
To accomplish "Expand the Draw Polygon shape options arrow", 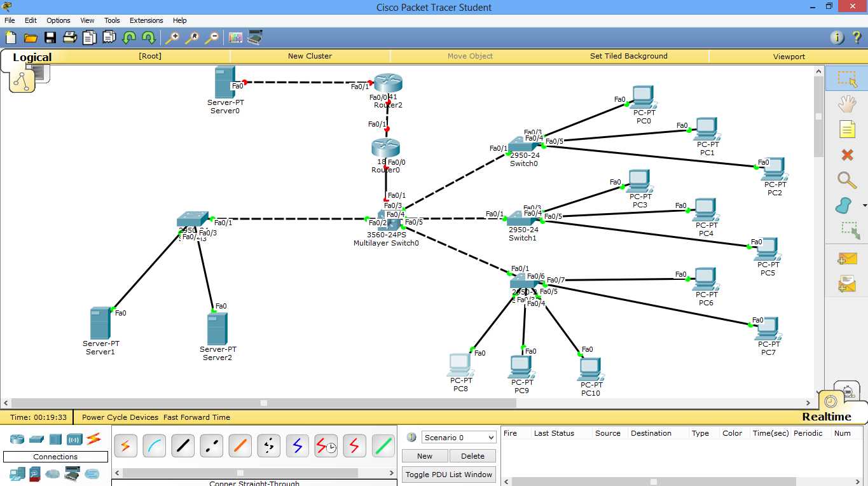I will point(865,206).
